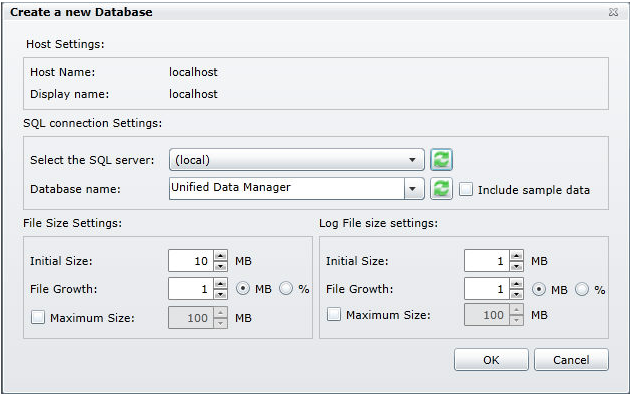Increase Log File Initial Size value
This screenshot has width=631, height=395.
click(516, 255)
